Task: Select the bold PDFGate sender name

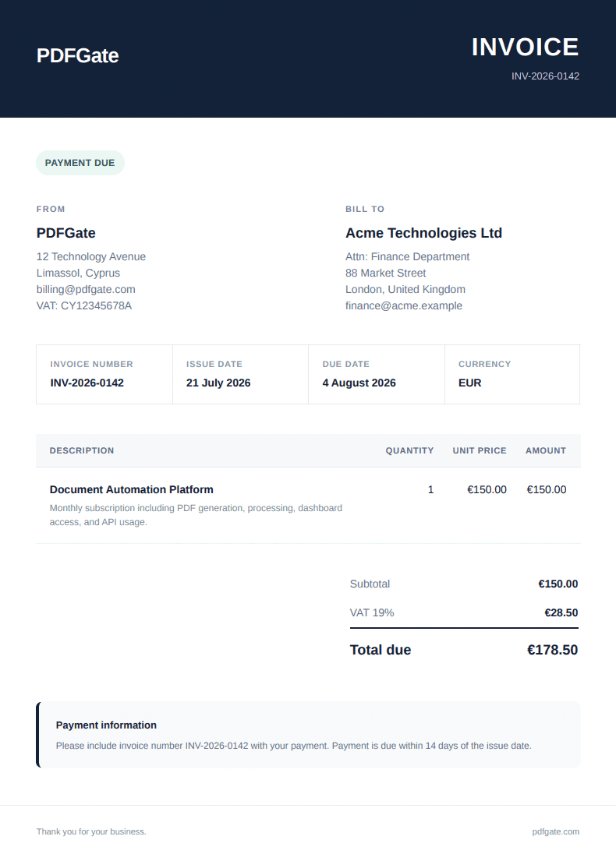Action: (66, 233)
